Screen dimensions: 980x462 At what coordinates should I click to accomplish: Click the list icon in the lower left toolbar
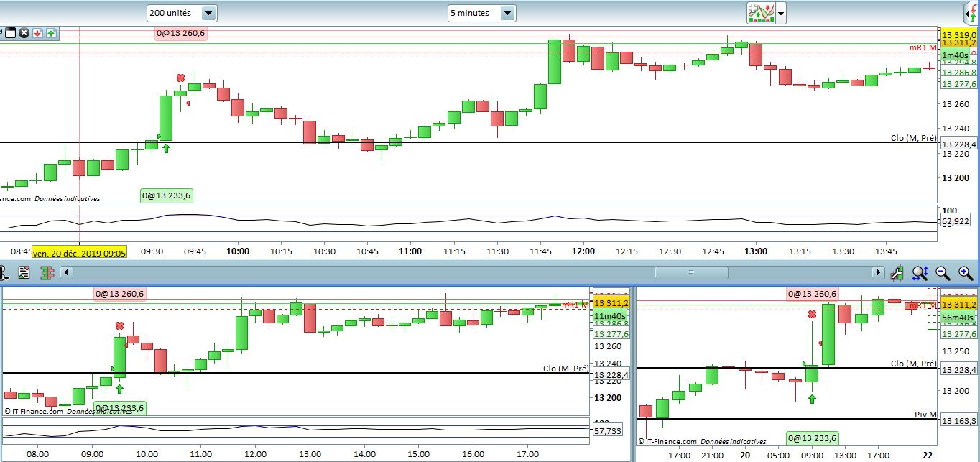[x=24, y=272]
